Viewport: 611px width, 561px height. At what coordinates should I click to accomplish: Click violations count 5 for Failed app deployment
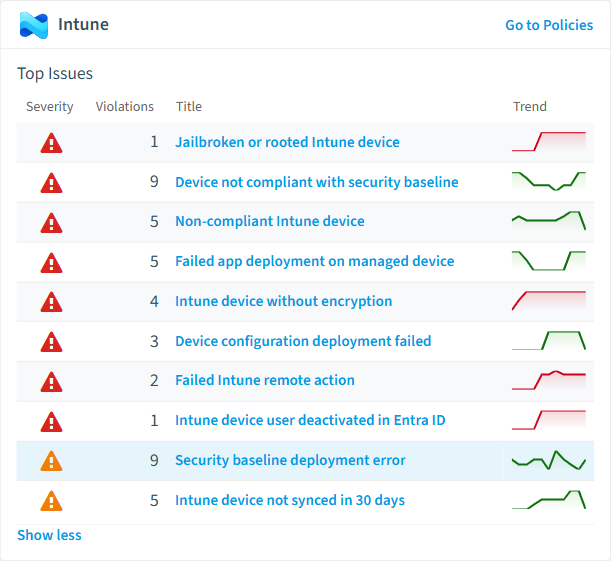(x=154, y=261)
